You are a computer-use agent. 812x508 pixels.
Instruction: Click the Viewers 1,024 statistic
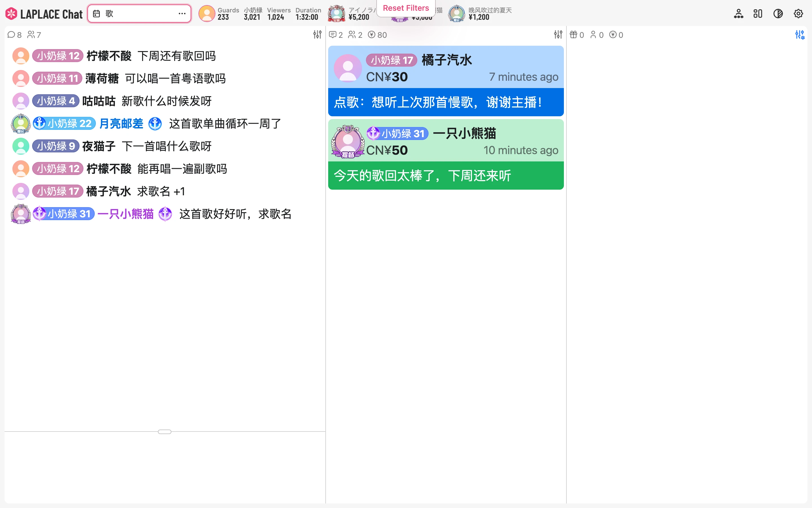pyautogui.click(x=279, y=14)
